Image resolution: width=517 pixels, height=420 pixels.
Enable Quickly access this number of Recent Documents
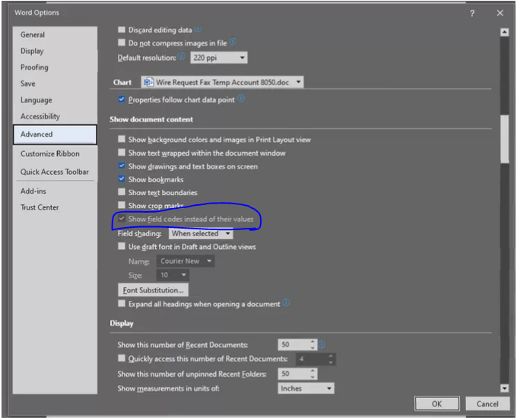(122, 358)
